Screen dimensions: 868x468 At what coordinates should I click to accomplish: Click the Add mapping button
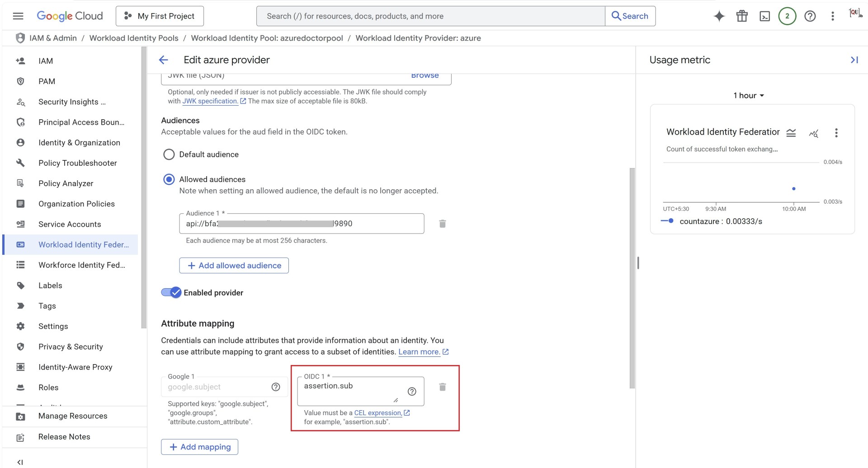point(199,447)
